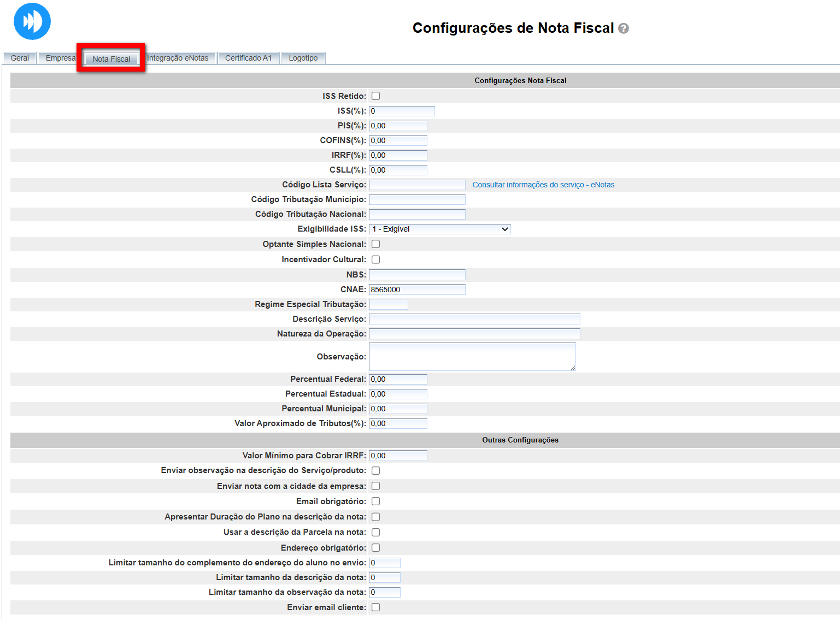
Task: Click the help question mark icon
Action: point(623,28)
